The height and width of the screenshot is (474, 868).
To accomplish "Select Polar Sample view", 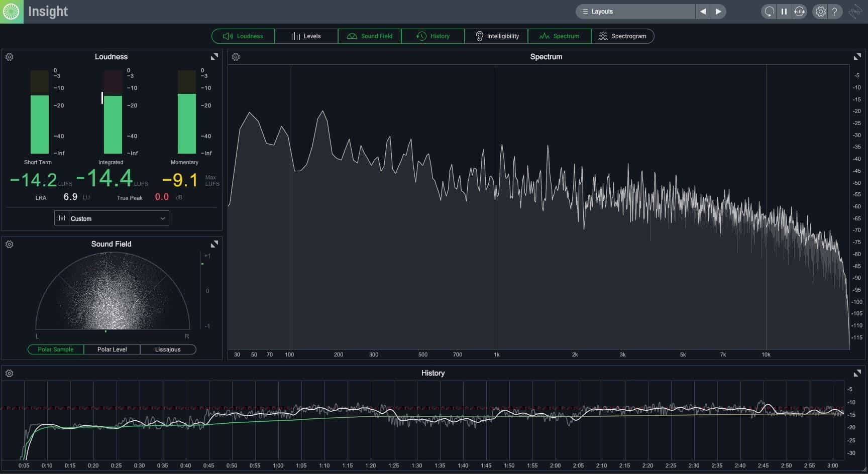I will click(56, 349).
